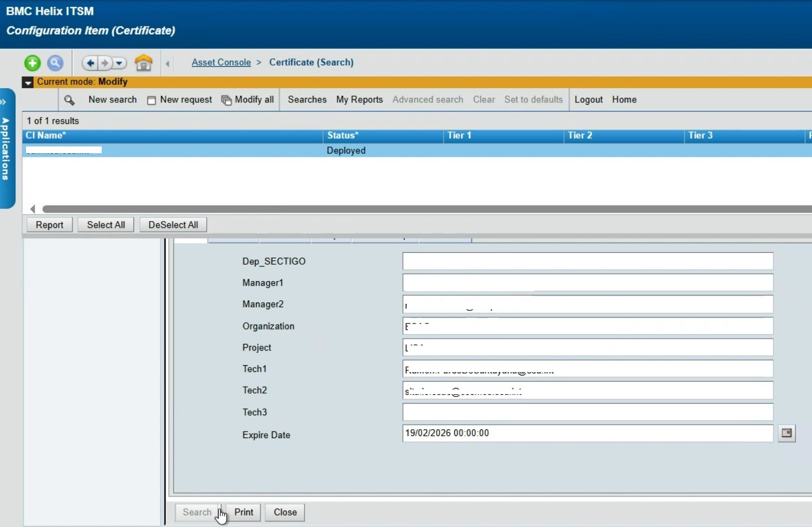
Task: Click the magnifier icon beside New search
Action: click(70, 100)
